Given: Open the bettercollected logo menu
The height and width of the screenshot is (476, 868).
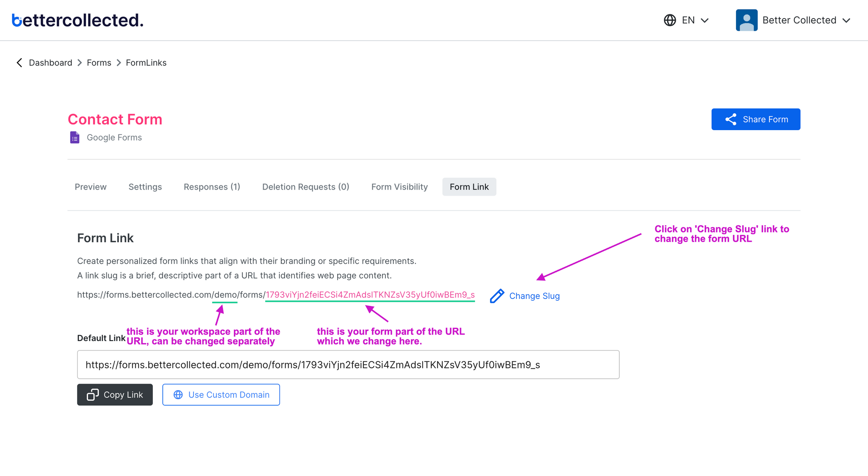Looking at the screenshot, I should [77, 20].
